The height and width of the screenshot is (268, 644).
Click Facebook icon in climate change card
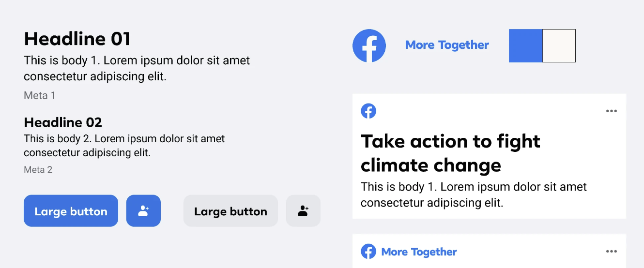click(368, 111)
